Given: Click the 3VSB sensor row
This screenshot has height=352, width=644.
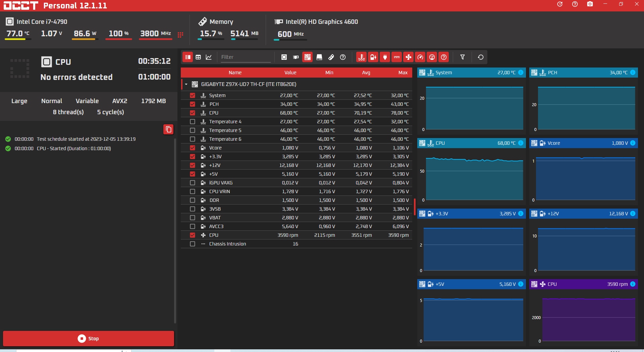Looking at the screenshot, I should pos(297,209).
